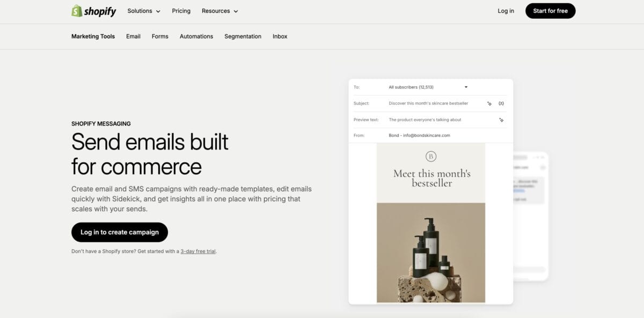The image size is (644, 318).
Task: Select Marketing Tools in the subnavigation
Action: click(93, 36)
